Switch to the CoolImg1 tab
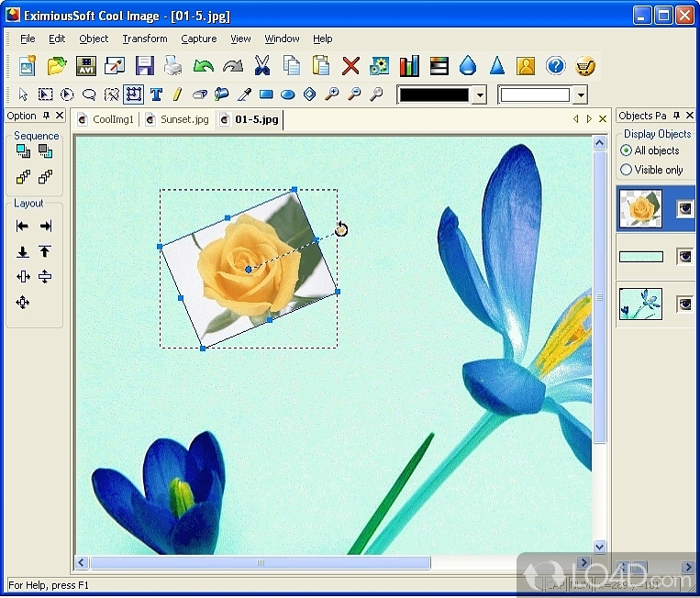Image resolution: width=700 pixels, height=598 pixels. coord(107,119)
